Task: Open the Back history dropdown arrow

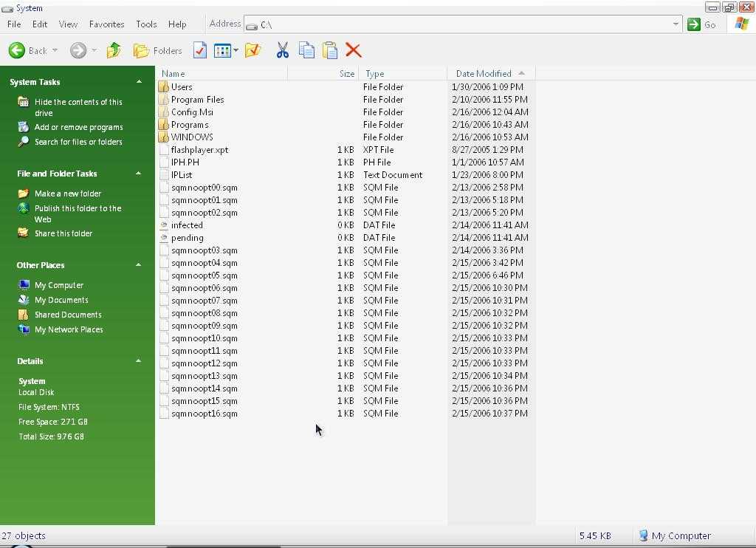Action: (x=55, y=50)
